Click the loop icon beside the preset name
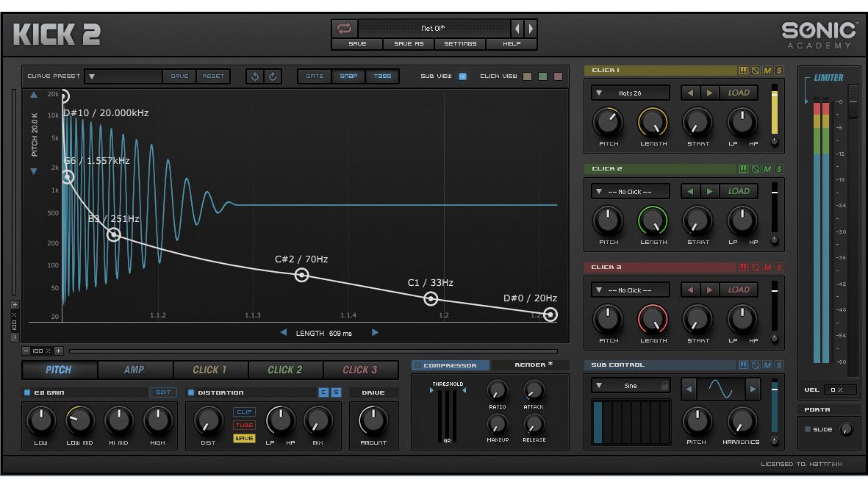868x488 pixels. (343, 28)
